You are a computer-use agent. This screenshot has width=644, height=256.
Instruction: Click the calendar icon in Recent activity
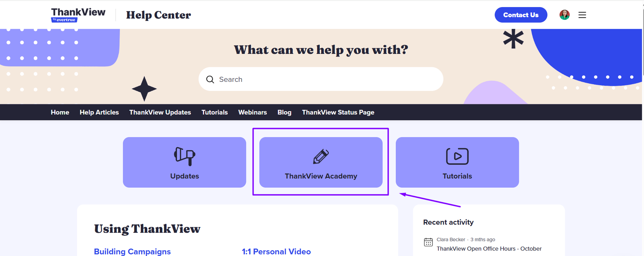[x=428, y=242]
